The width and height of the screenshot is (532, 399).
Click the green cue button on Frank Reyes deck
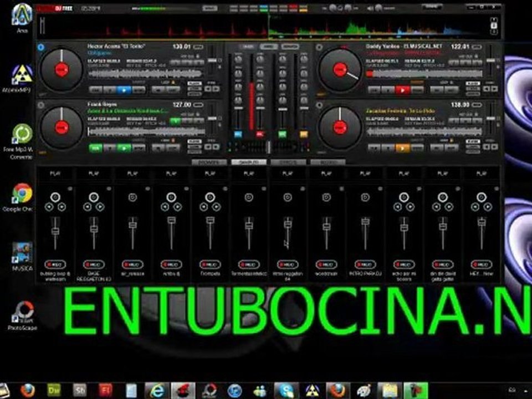96,149
